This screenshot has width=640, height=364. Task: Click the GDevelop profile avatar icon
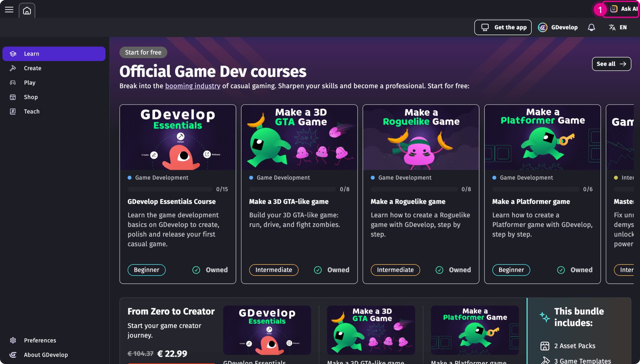coord(543,27)
